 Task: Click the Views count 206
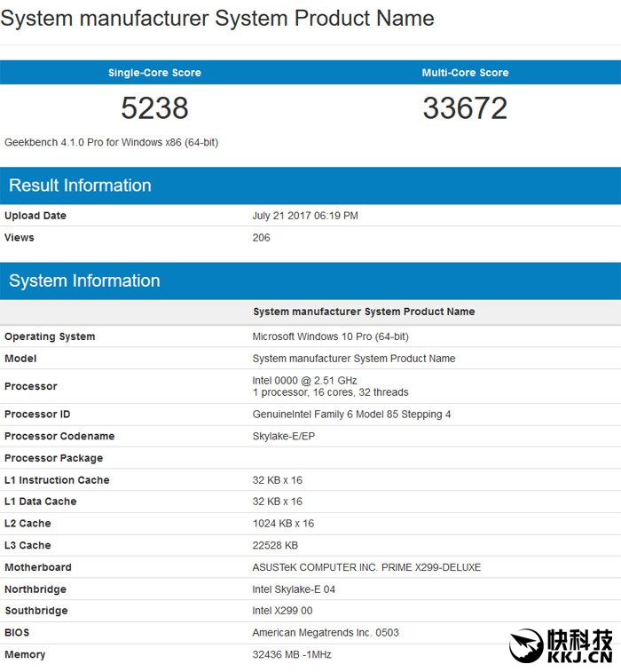pyautogui.click(x=261, y=237)
